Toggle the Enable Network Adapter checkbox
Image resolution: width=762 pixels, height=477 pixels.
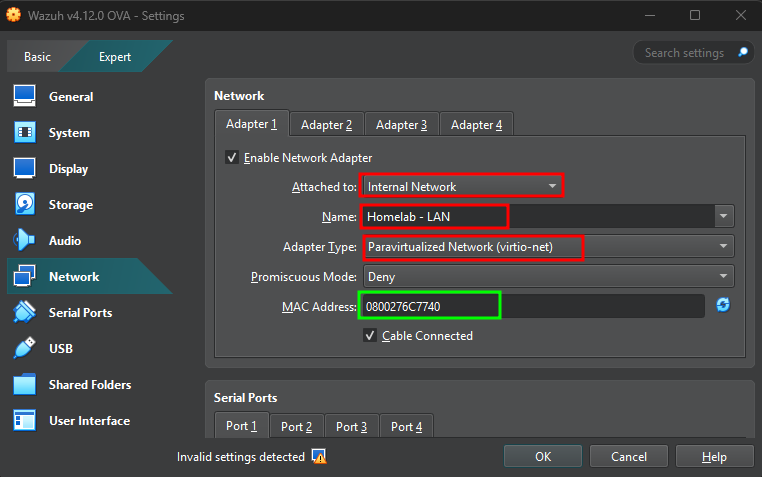(232, 157)
